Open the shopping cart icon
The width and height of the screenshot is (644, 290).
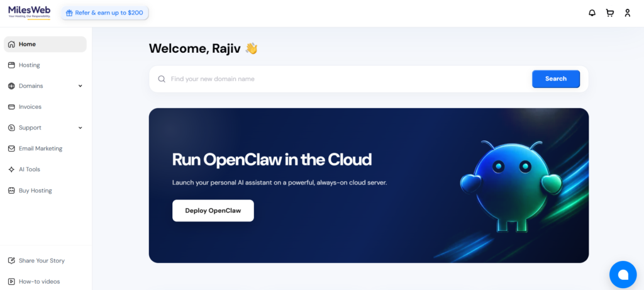(x=610, y=13)
